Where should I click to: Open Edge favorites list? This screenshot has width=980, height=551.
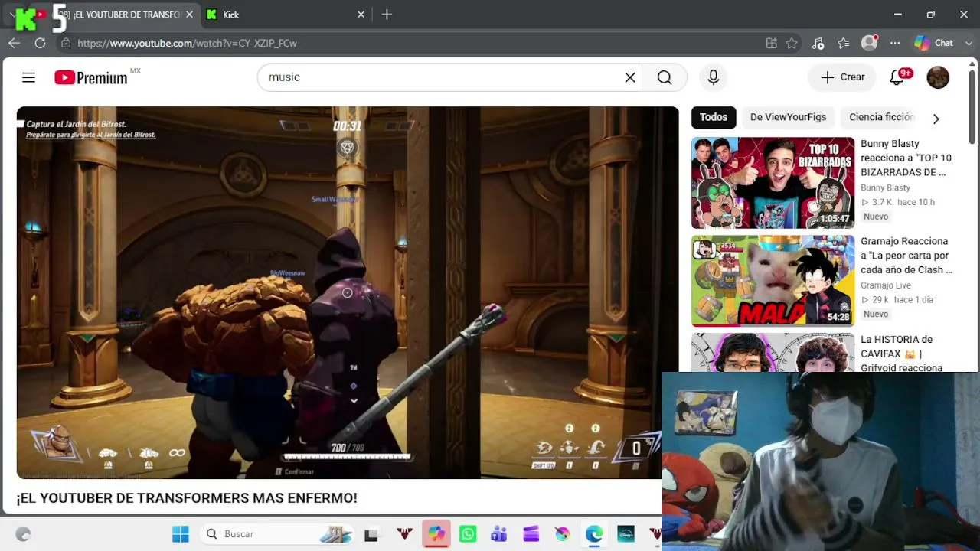click(x=844, y=43)
